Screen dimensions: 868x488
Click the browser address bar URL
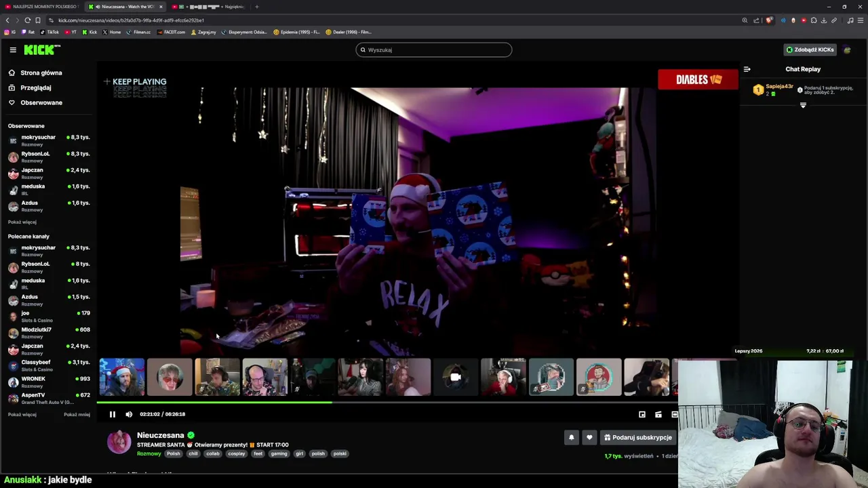[131, 20]
